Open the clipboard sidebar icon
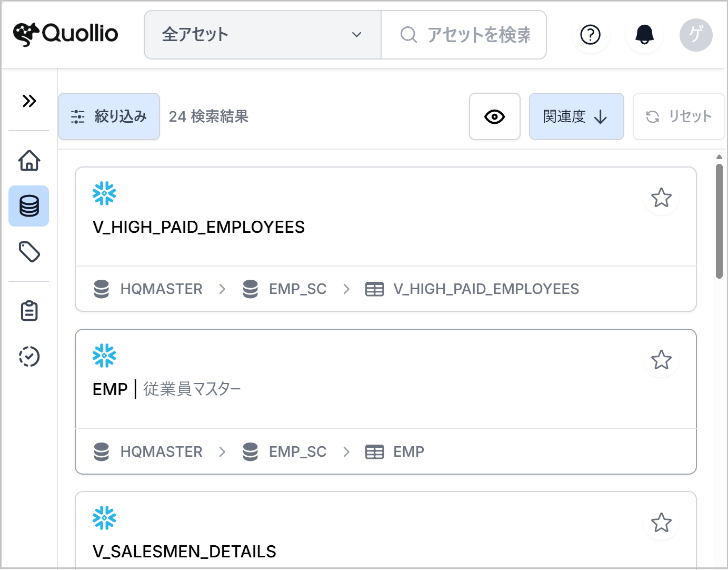The height and width of the screenshot is (570, 728). (29, 311)
